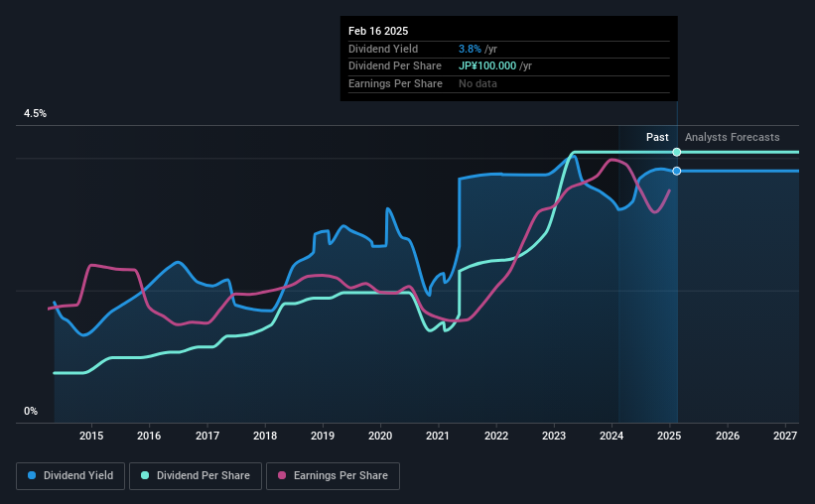The width and height of the screenshot is (815, 504).
Task: Click the 3.8% dividend yield value in tooltip
Action: [470, 49]
